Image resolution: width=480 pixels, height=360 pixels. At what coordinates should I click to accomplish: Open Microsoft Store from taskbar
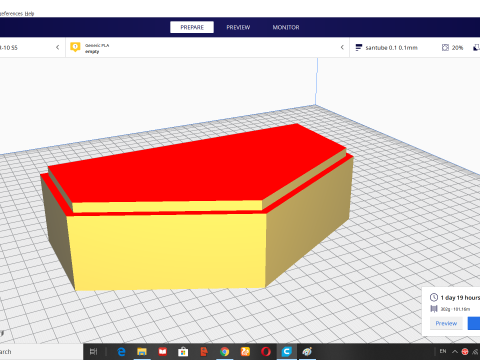(x=183, y=351)
